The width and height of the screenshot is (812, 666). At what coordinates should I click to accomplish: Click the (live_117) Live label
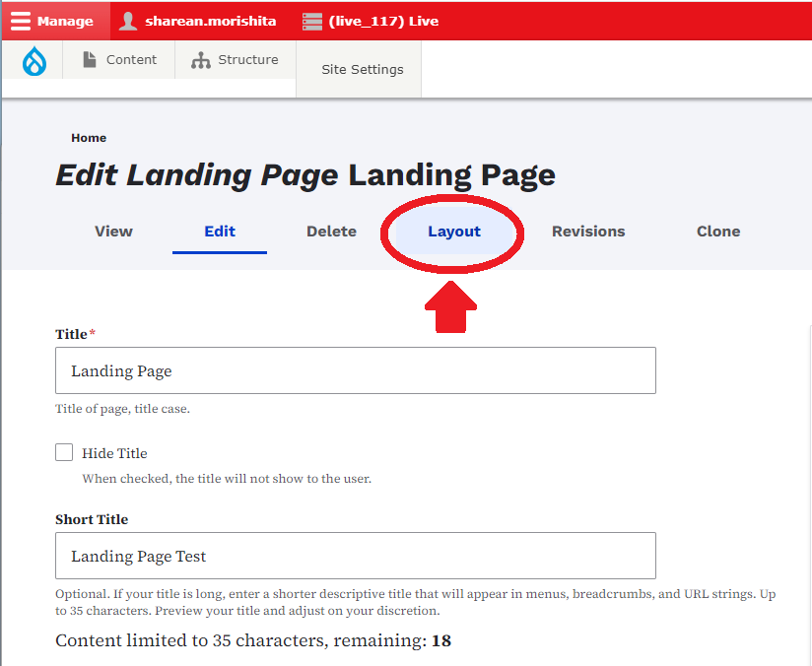point(383,22)
